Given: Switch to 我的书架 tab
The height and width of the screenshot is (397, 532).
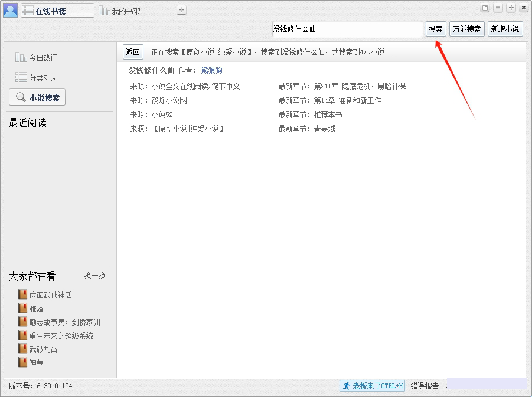Looking at the screenshot, I should point(120,11).
